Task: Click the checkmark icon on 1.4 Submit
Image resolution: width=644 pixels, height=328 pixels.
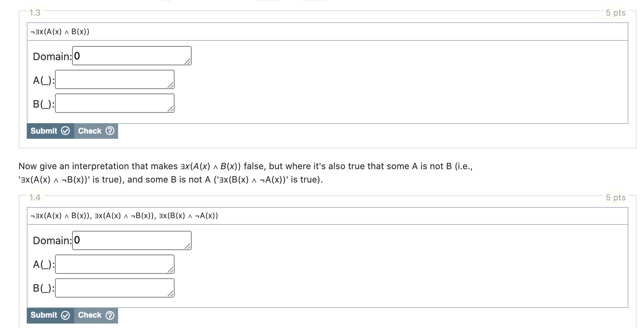Action: 65,315
